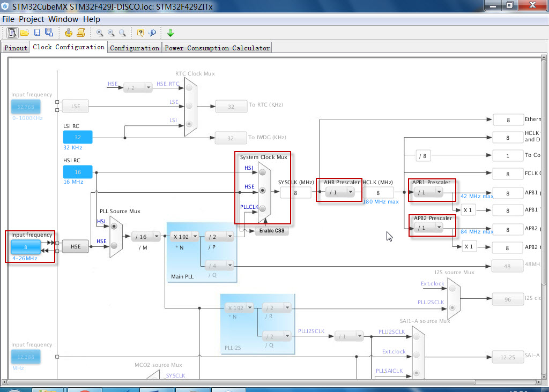Open the Power Consumption Calculator tab

(217, 48)
